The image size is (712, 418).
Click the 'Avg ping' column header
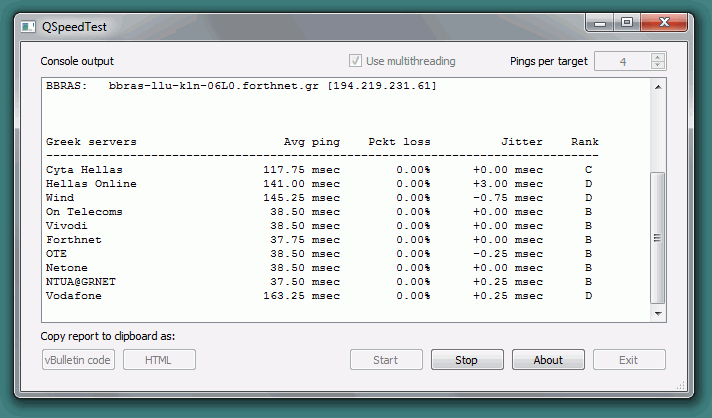[x=312, y=142]
